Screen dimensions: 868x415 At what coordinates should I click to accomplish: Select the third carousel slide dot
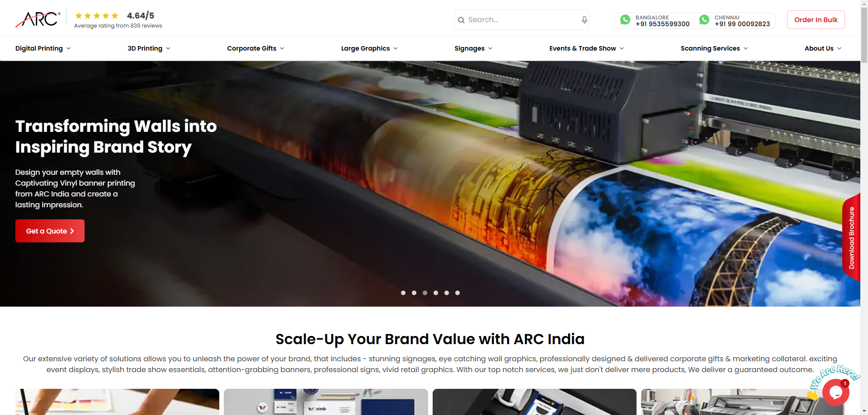click(425, 293)
